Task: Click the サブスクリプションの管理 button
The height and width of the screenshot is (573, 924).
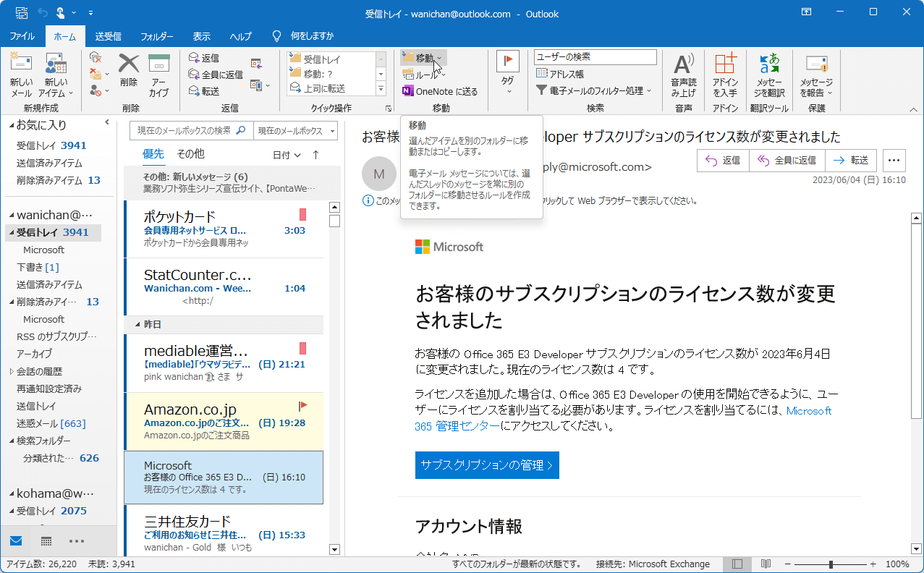Action: (x=487, y=465)
